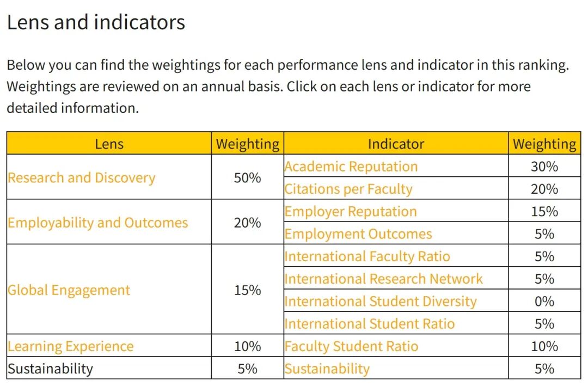The height and width of the screenshot is (387, 588).
Task: Click the International Faculty Ratio link
Action: [367, 256]
